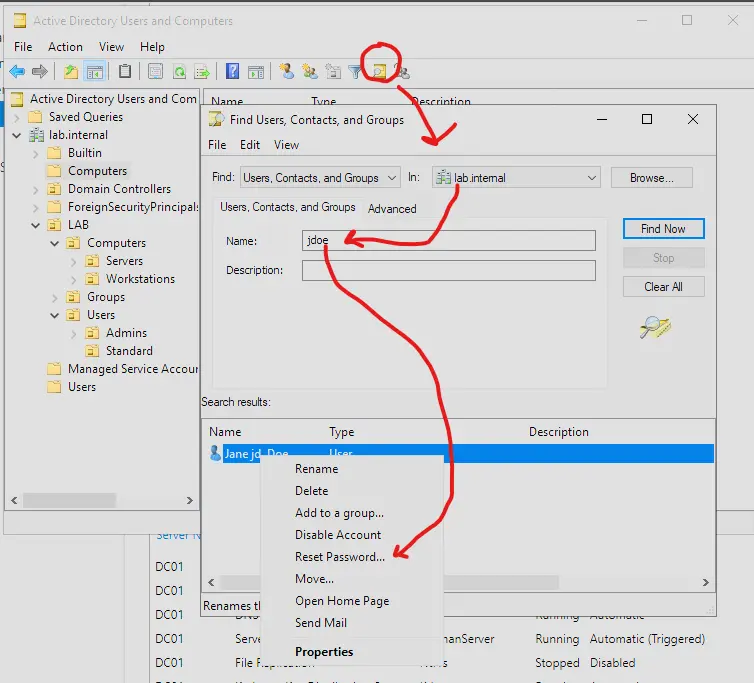Click the Active Directory root node icon
Screen dimensions: 754x683
17,99
